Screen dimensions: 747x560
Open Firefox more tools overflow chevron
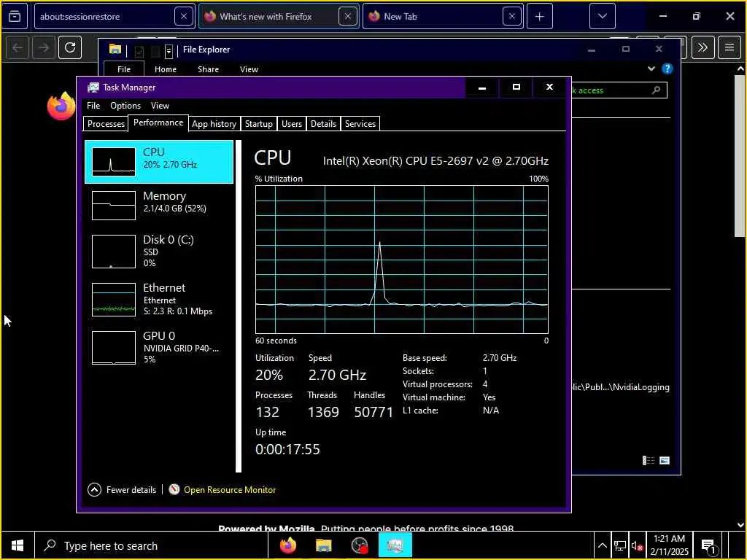(x=703, y=47)
